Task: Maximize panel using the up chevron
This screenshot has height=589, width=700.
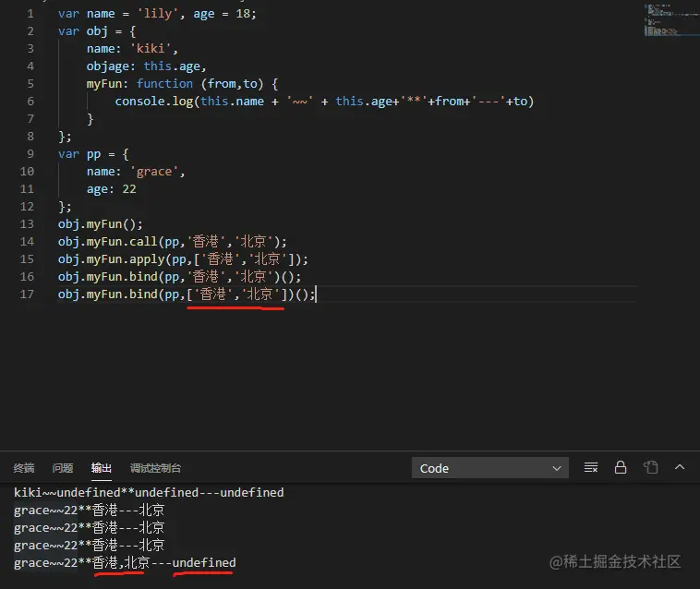Action: 680,467
